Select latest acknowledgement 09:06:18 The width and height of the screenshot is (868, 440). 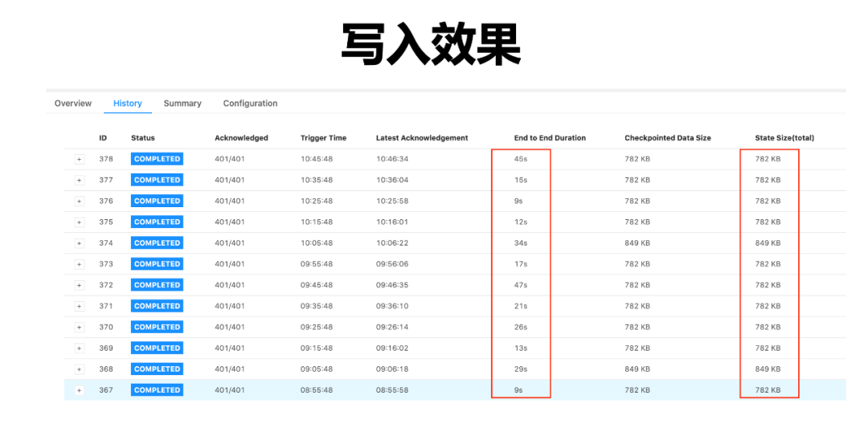pyautogui.click(x=392, y=369)
